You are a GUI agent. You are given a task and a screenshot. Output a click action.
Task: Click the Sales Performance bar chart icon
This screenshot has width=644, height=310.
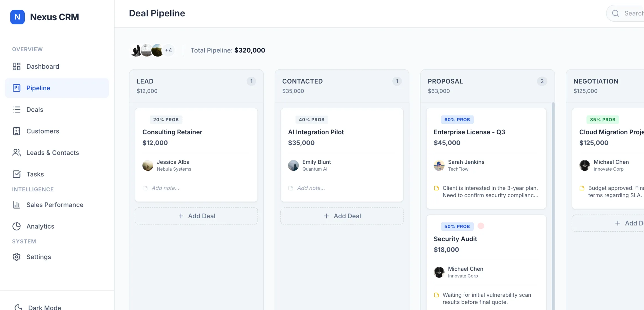point(16,205)
